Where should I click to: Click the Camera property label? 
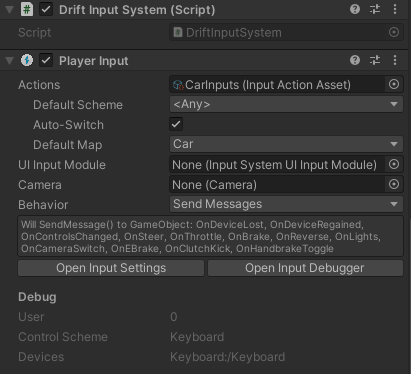pyautogui.click(x=40, y=185)
